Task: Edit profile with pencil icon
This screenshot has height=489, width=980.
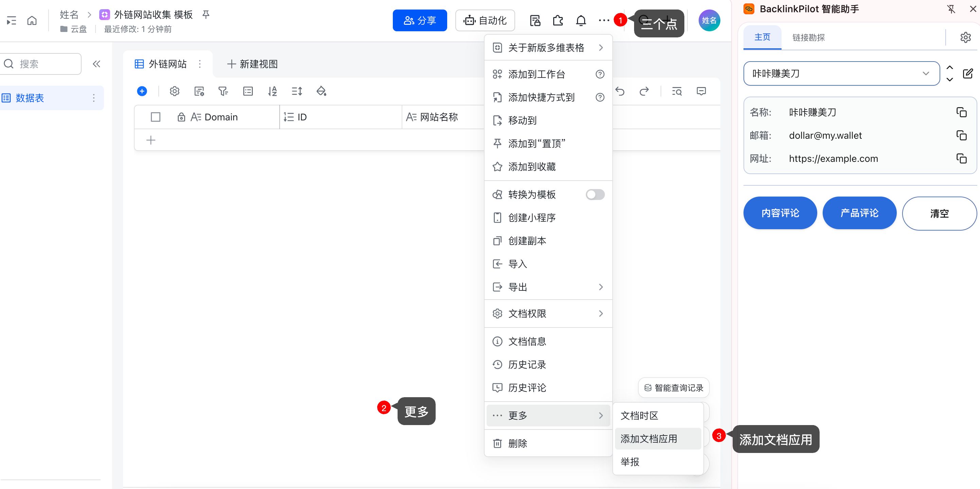Action: (968, 73)
